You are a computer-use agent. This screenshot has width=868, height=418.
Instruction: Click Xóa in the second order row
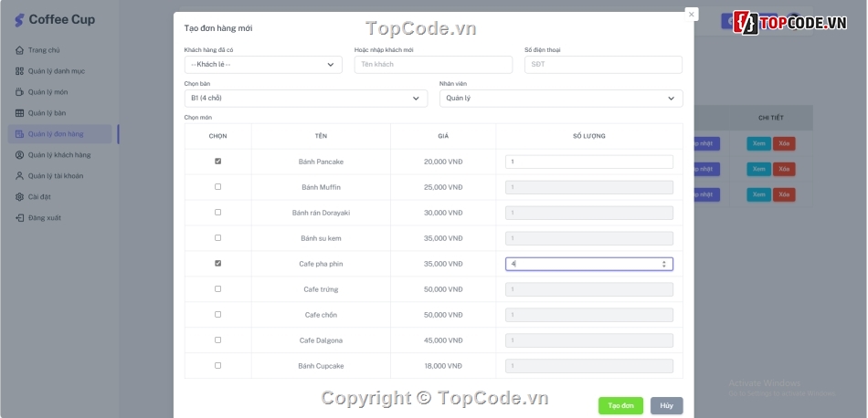[784, 169]
